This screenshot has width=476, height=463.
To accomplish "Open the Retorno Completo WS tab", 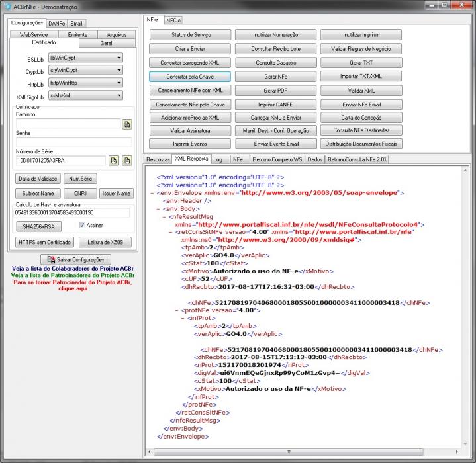I will [x=277, y=159].
